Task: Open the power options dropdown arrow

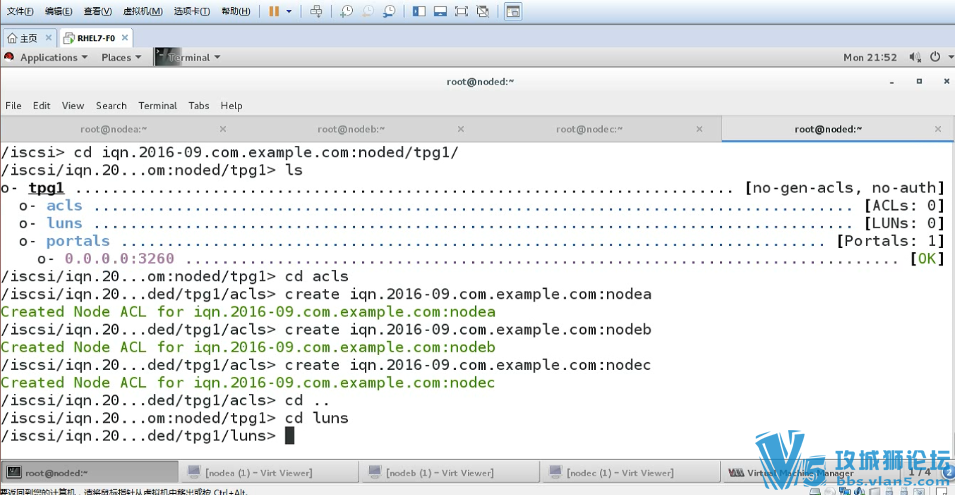Action: (289, 11)
